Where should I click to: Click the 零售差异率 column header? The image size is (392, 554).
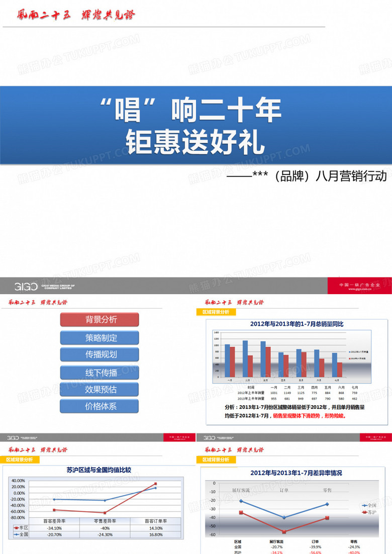[105, 521]
